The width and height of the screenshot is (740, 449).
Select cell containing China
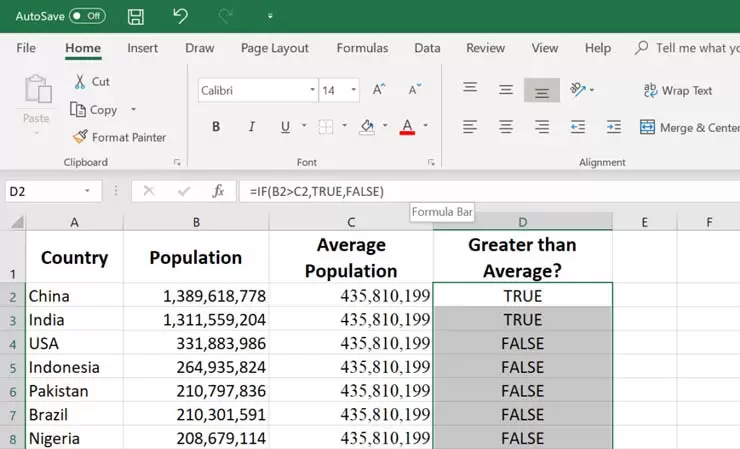click(74, 296)
